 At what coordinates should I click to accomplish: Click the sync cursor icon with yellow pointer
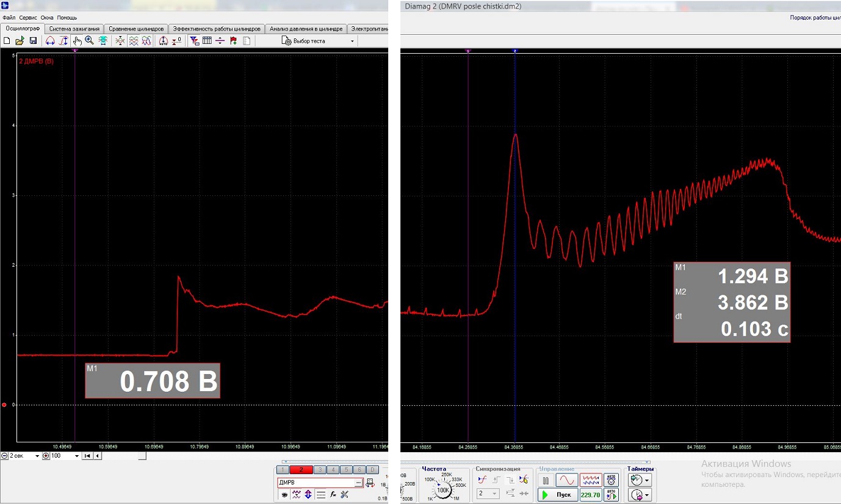coord(524,480)
